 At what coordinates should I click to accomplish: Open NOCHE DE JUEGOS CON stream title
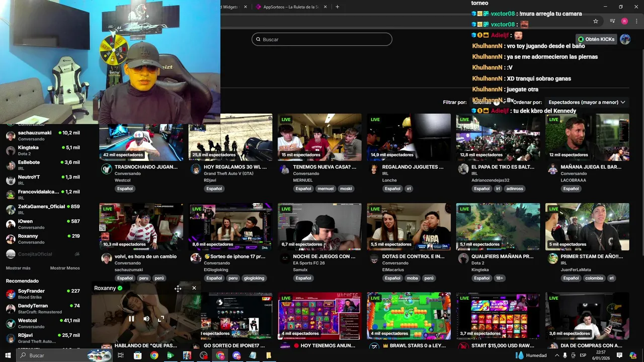pyautogui.click(x=324, y=256)
